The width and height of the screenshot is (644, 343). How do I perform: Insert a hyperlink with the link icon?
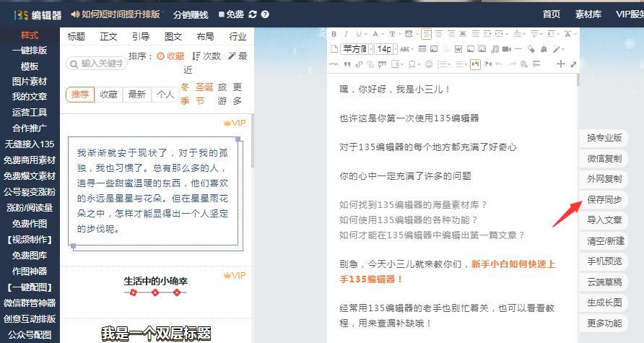[x=360, y=64]
